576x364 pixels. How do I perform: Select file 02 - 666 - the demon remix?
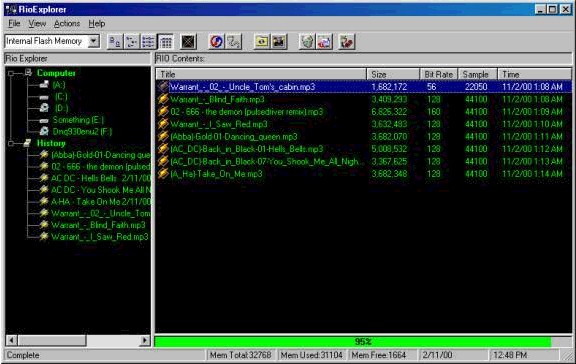pyautogui.click(x=246, y=112)
